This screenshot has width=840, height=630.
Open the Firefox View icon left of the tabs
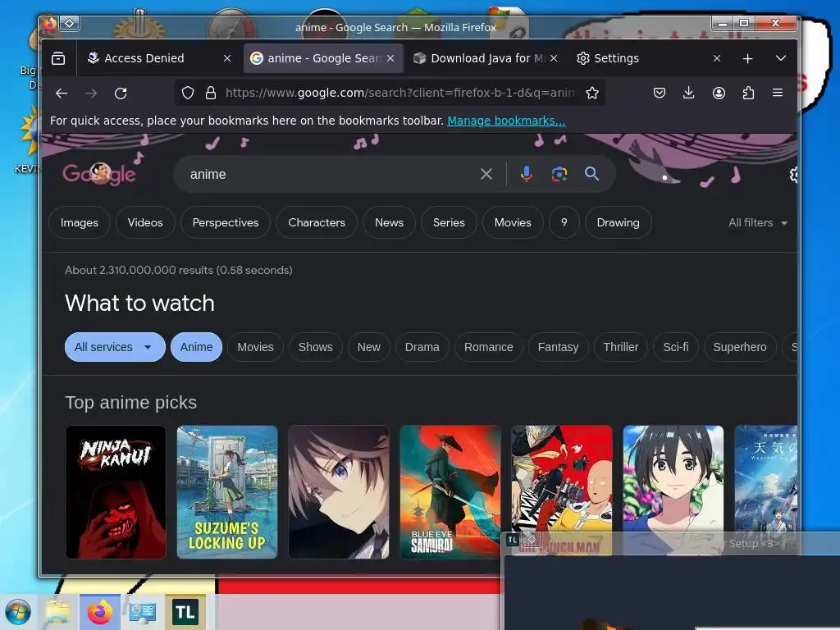58,58
